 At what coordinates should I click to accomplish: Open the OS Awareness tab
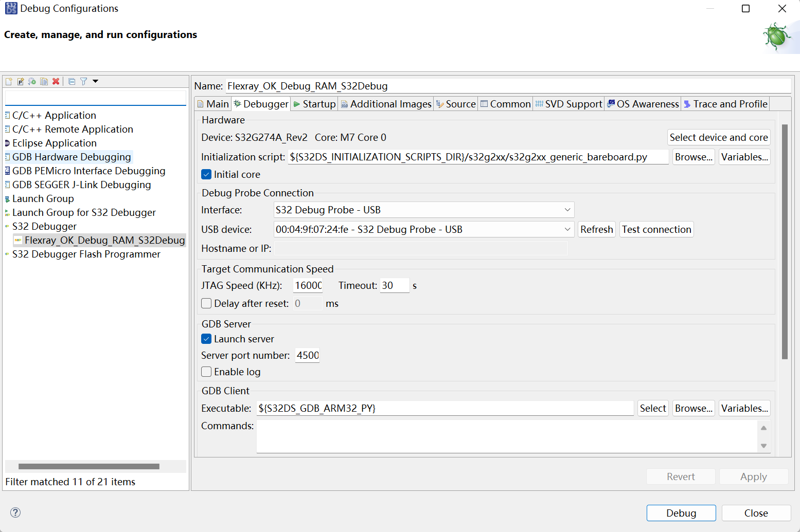[643, 104]
